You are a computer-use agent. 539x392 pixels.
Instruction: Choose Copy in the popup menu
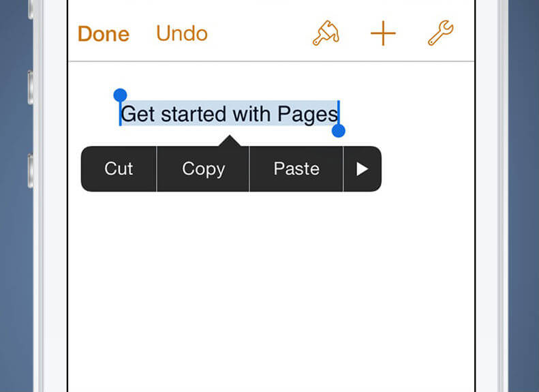point(203,168)
